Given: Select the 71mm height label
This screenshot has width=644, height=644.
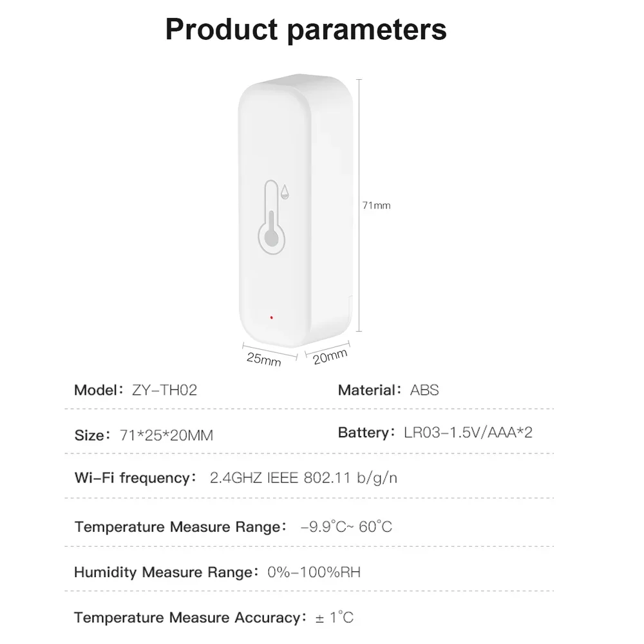Looking at the screenshot, I should tap(376, 205).
